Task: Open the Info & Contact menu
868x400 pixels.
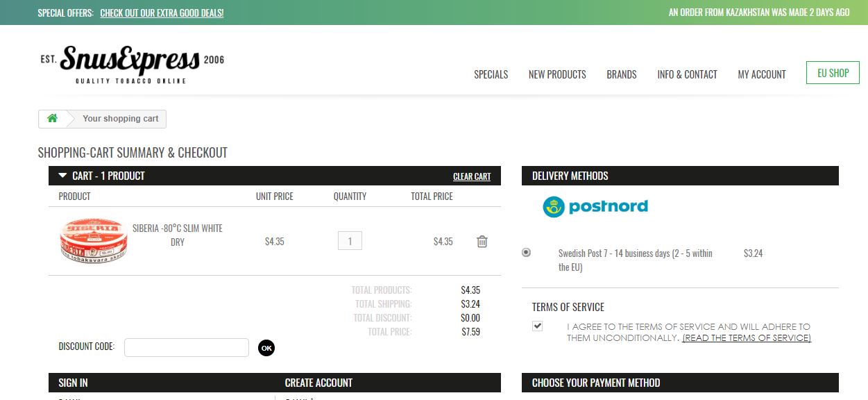Action: [687, 74]
